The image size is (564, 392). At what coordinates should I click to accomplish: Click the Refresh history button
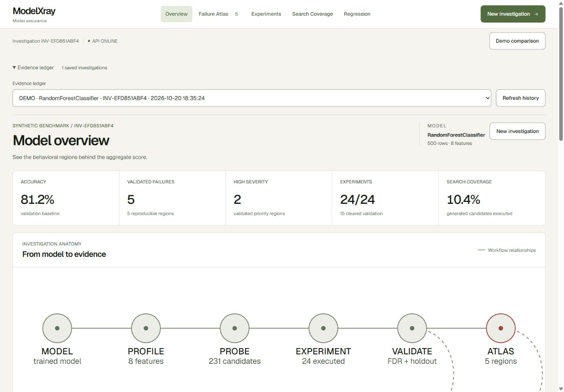(520, 98)
